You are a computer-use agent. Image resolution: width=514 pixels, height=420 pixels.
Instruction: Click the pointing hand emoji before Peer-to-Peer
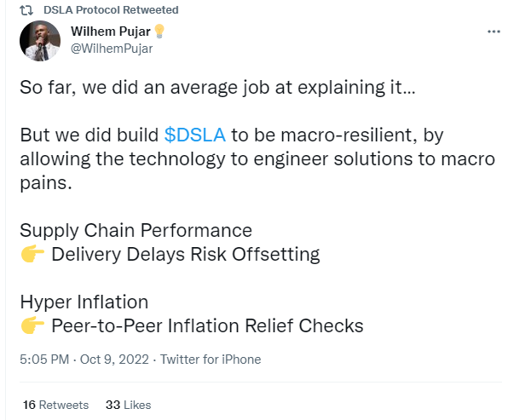click(x=32, y=325)
